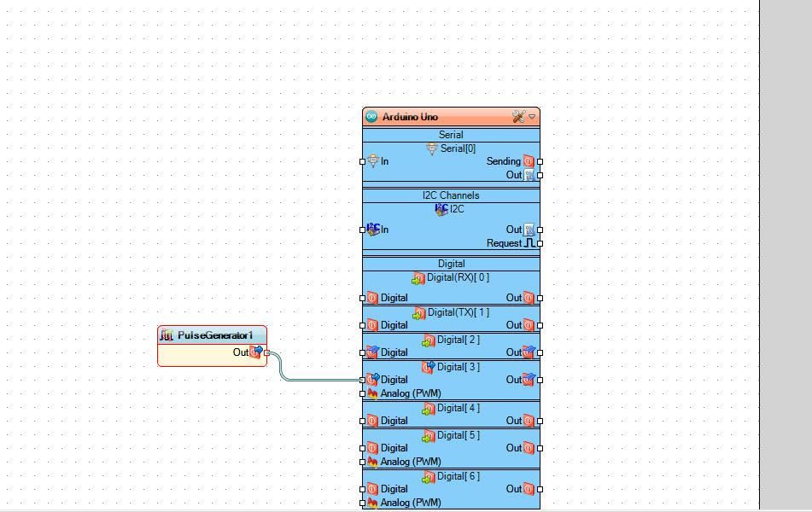Click the Arduino Uno logo icon
The width and height of the screenshot is (812, 512).
(371, 117)
